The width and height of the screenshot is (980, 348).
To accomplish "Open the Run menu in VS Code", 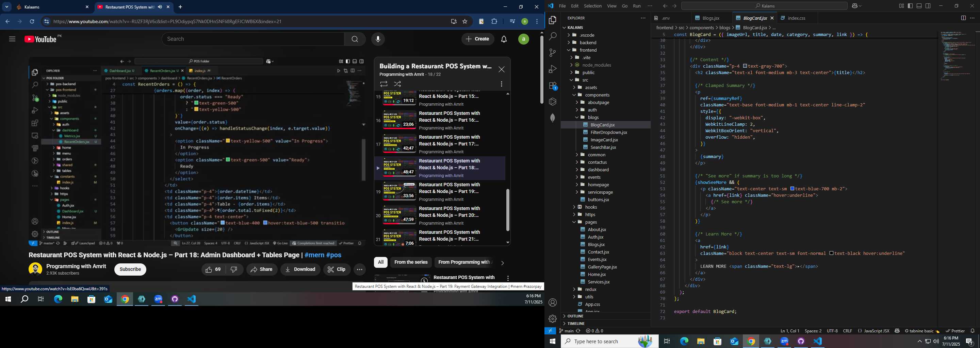I will click(637, 6).
